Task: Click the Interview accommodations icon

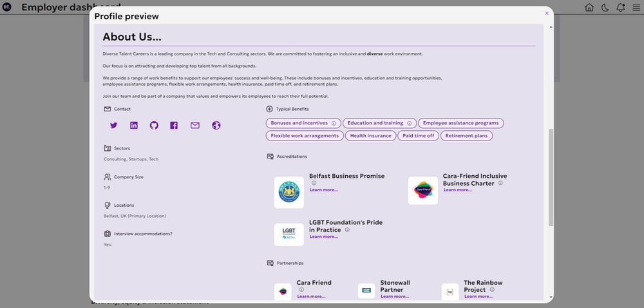Action: click(108, 234)
